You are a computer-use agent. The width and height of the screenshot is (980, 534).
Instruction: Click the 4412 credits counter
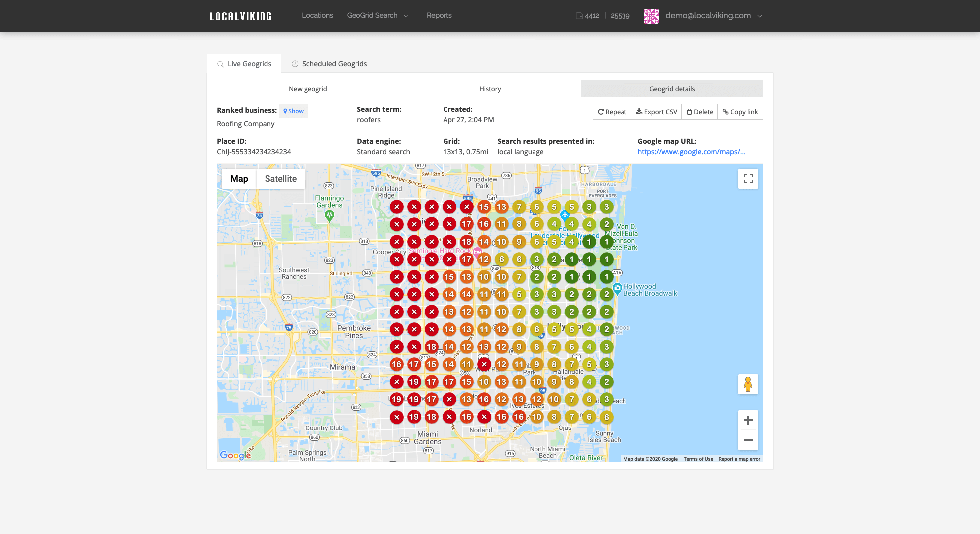coord(592,16)
